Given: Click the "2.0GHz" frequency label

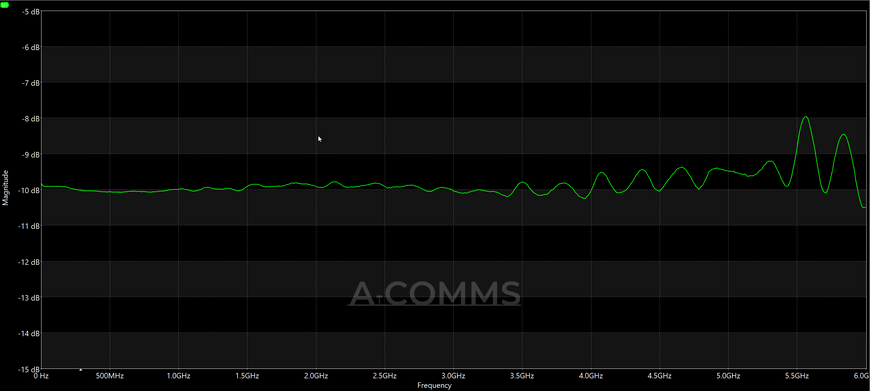Looking at the screenshot, I should [316, 376].
